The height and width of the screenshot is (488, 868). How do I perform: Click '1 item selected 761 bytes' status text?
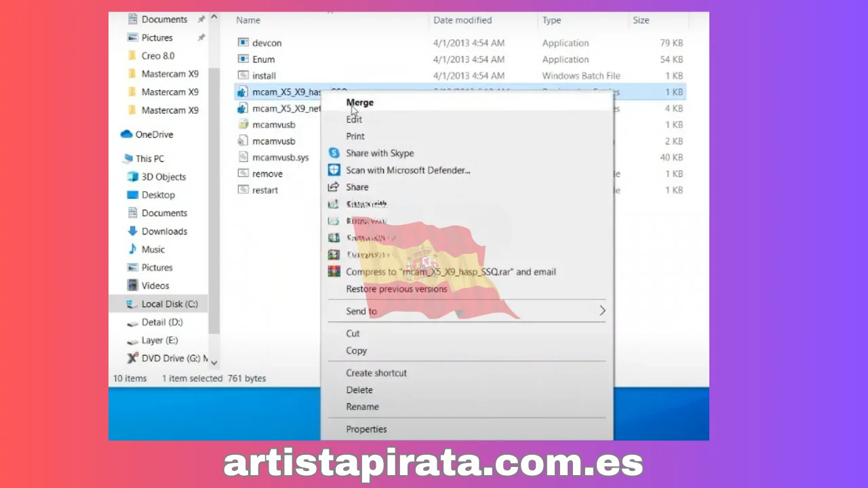[x=214, y=378]
